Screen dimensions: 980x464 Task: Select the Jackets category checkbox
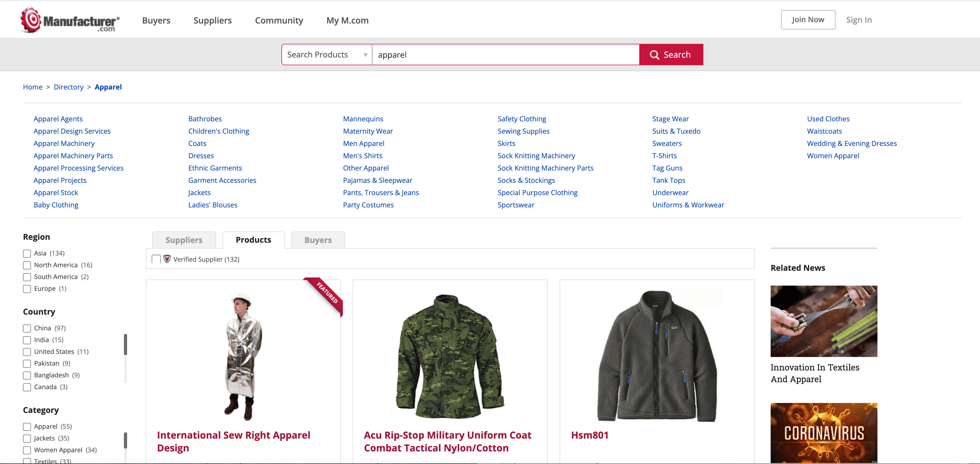[27, 439]
